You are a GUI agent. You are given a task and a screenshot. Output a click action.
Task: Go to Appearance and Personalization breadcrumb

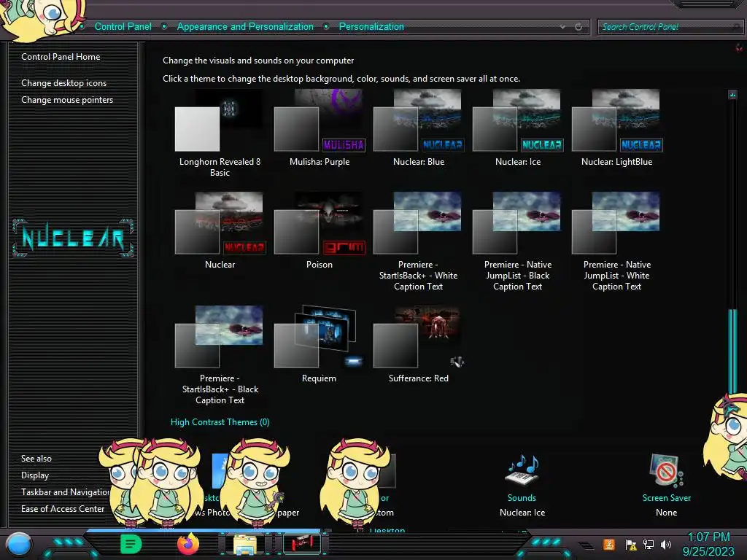[x=245, y=27]
